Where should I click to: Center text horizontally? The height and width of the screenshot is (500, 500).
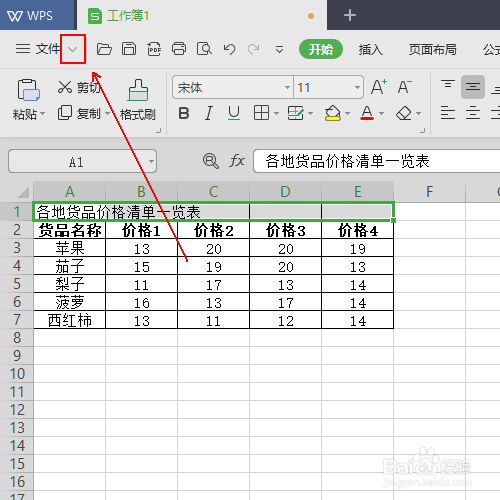pyautogui.click(x=473, y=113)
